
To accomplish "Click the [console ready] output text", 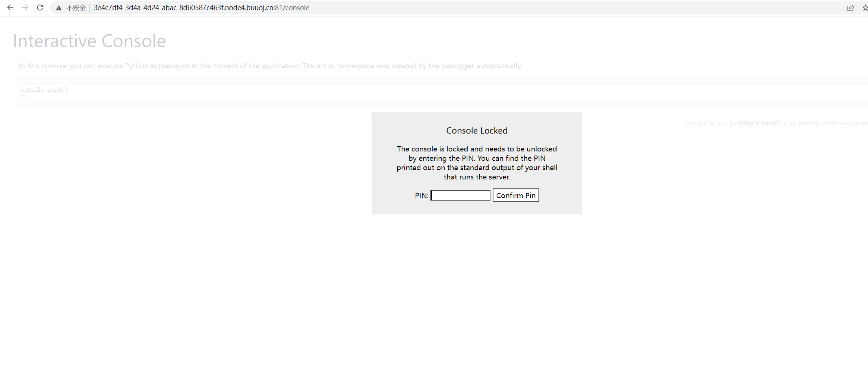I will point(42,89).
